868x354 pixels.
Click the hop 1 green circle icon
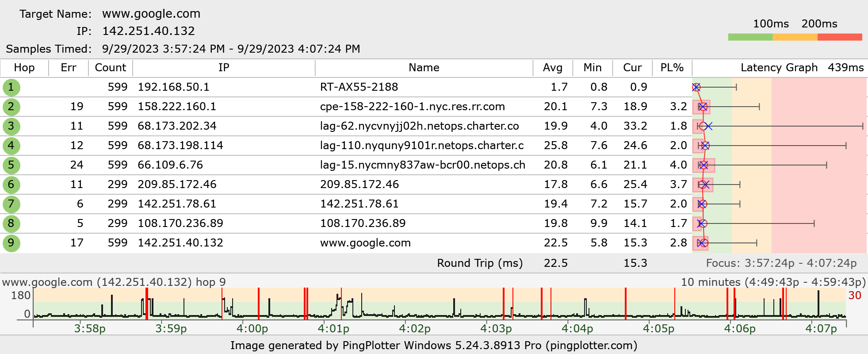click(11, 87)
